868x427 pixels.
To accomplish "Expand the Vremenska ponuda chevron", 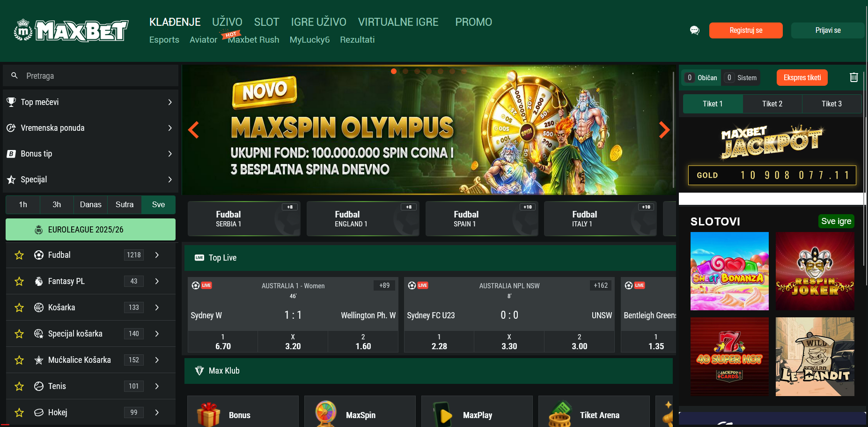I will click(170, 128).
